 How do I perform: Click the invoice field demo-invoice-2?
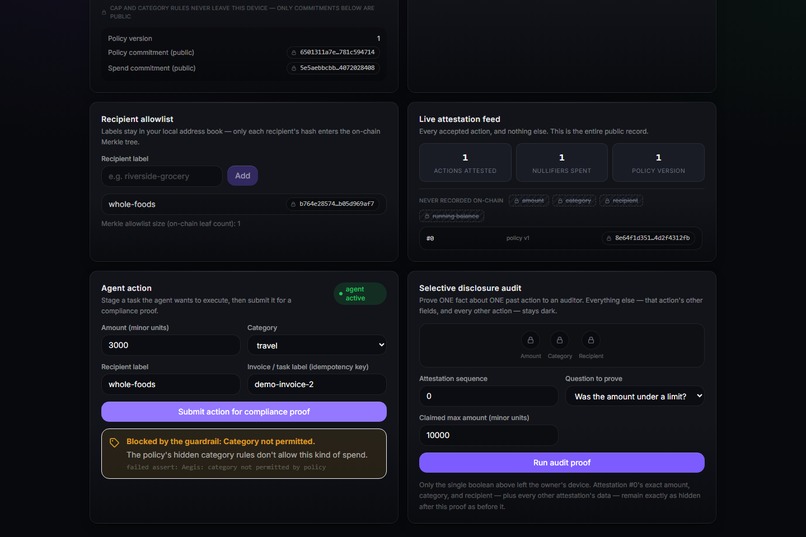317,384
